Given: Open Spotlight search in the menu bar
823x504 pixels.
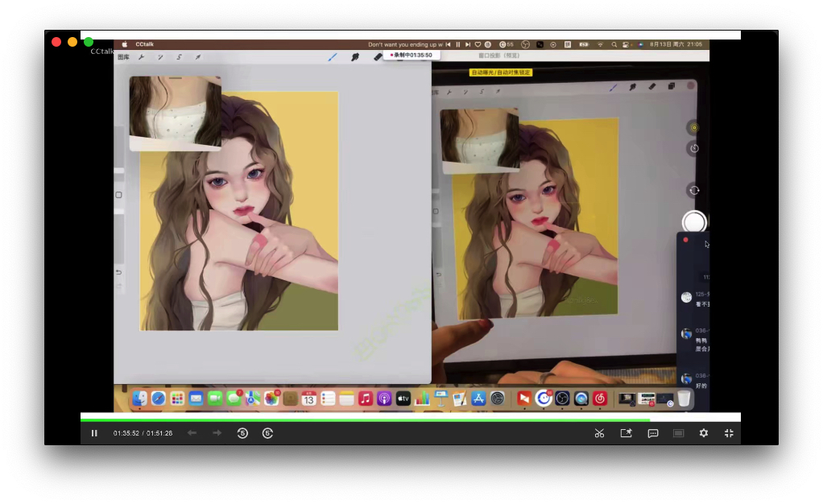Looking at the screenshot, I should point(614,44).
